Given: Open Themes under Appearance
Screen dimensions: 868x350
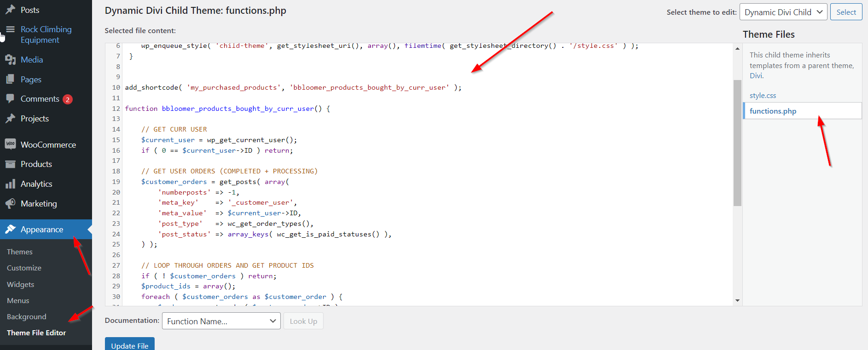Looking at the screenshot, I should (x=20, y=252).
